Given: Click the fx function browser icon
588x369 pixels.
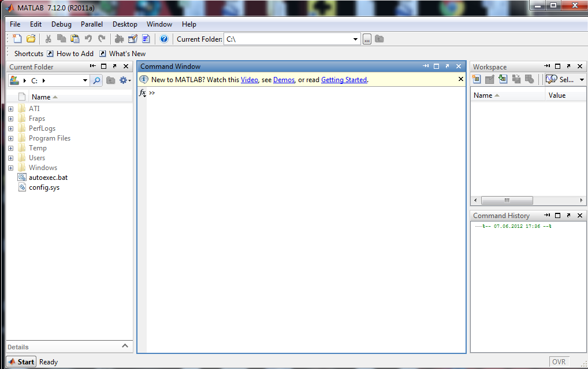Looking at the screenshot, I should point(143,93).
